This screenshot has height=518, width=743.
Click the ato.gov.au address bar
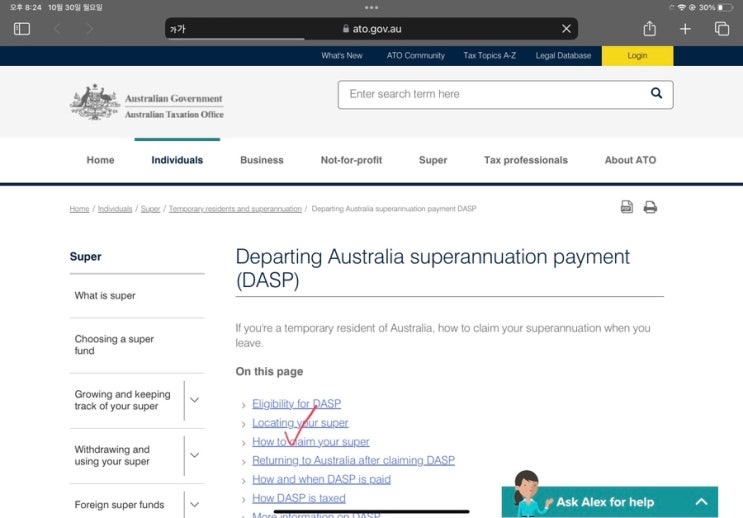pos(372,29)
